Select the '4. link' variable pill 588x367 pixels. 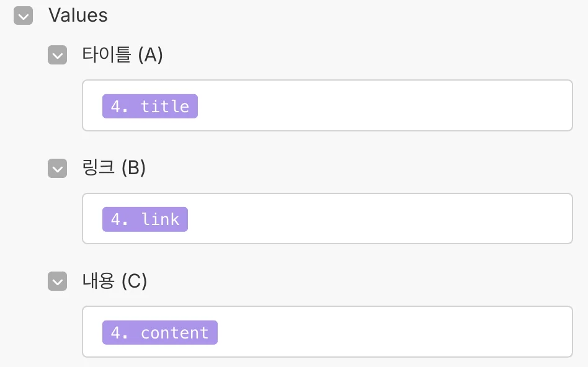coord(145,219)
